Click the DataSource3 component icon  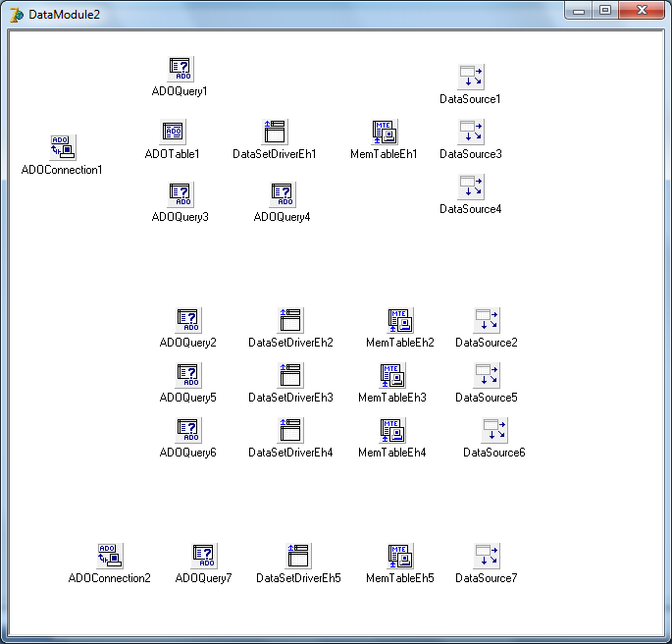pos(471,132)
